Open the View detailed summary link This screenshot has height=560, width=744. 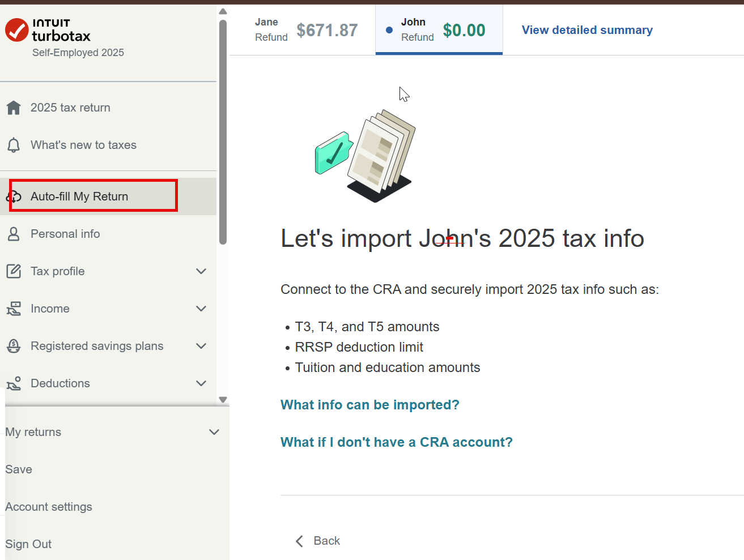[587, 30]
